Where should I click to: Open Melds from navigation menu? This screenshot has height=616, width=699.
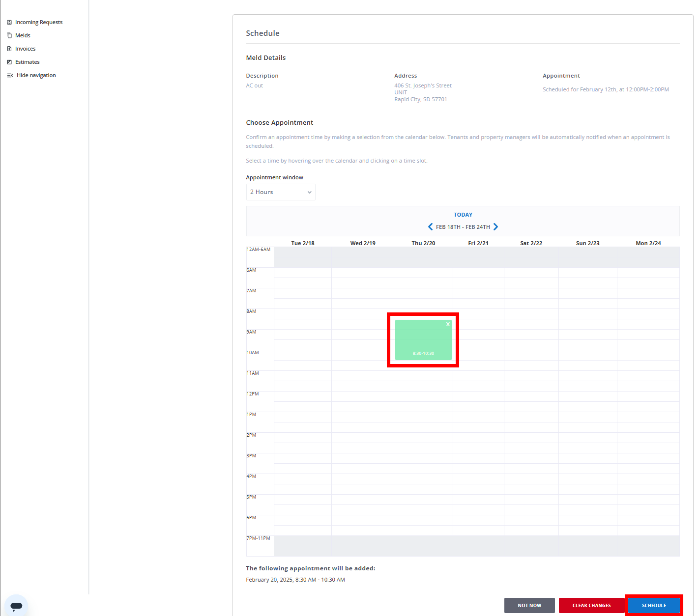point(23,35)
